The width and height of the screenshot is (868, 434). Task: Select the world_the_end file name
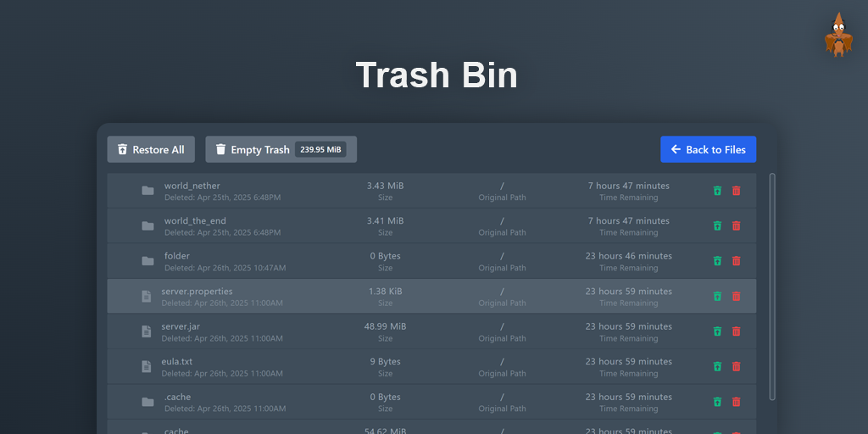coord(196,221)
